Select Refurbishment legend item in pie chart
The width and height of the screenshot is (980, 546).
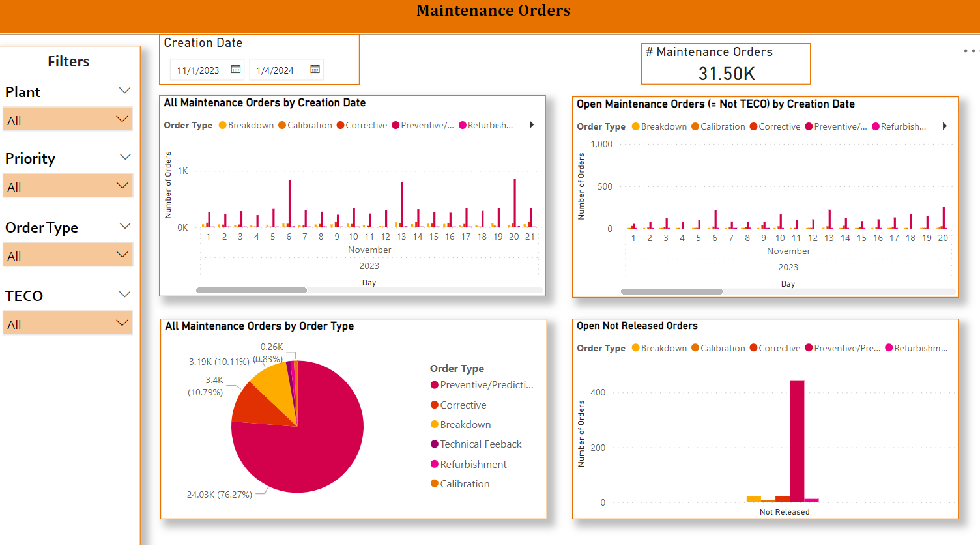473,464
